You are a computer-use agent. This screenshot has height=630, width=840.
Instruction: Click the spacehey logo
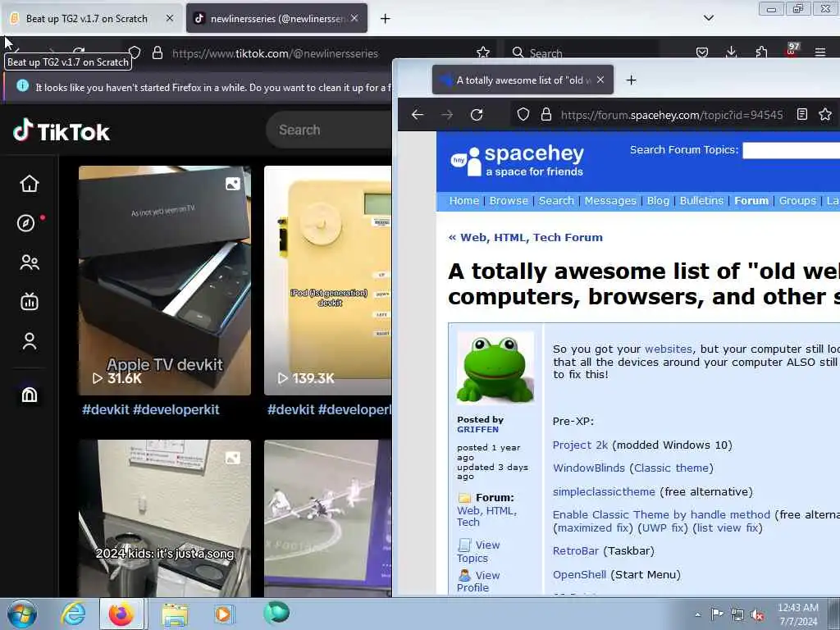coord(518,160)
